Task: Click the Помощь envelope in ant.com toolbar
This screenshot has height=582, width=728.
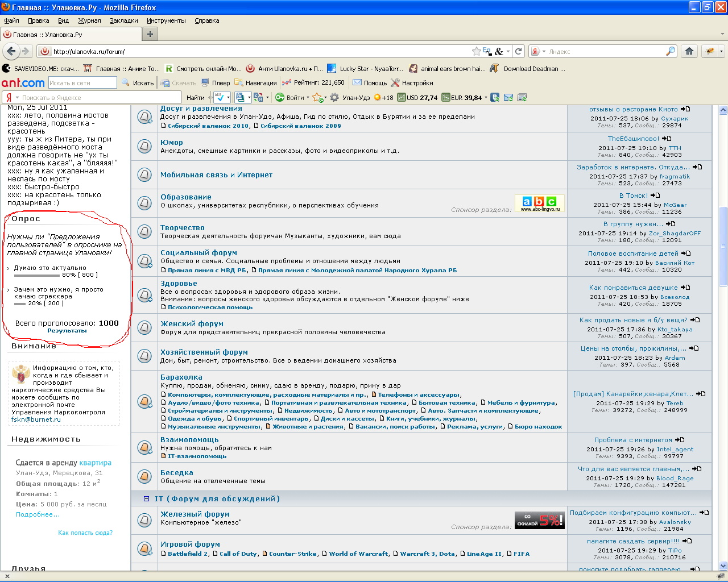Action: (x=370, y=83)
